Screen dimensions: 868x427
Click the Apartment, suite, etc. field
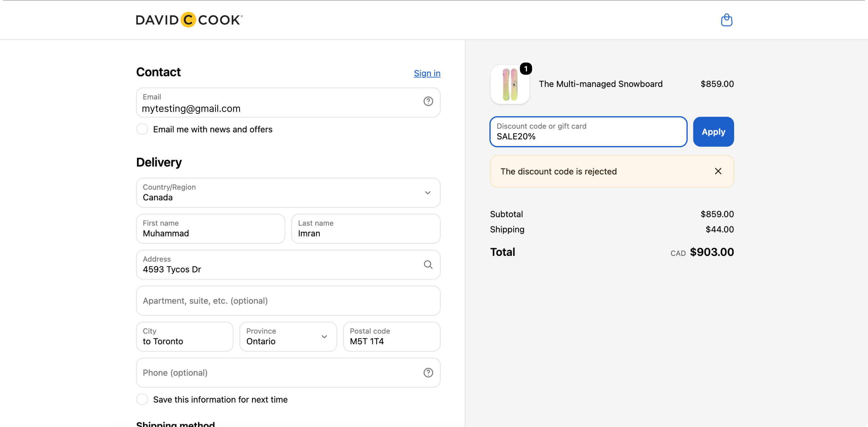click(288, 301)
